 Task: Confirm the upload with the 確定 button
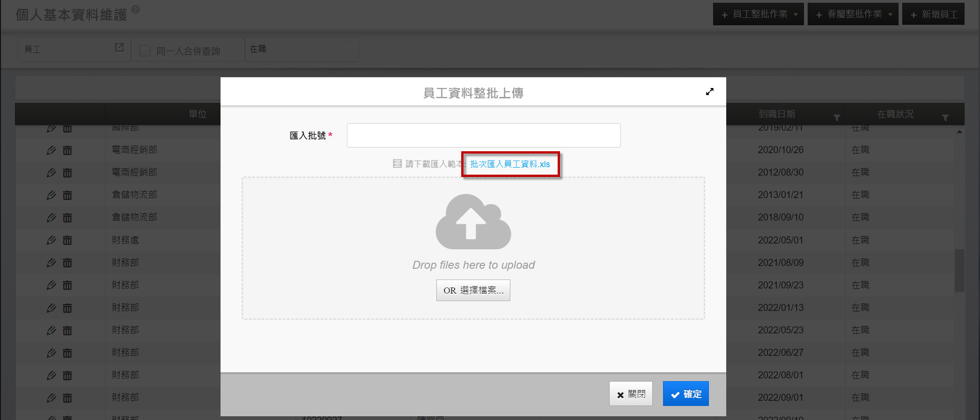coord(685,394)
